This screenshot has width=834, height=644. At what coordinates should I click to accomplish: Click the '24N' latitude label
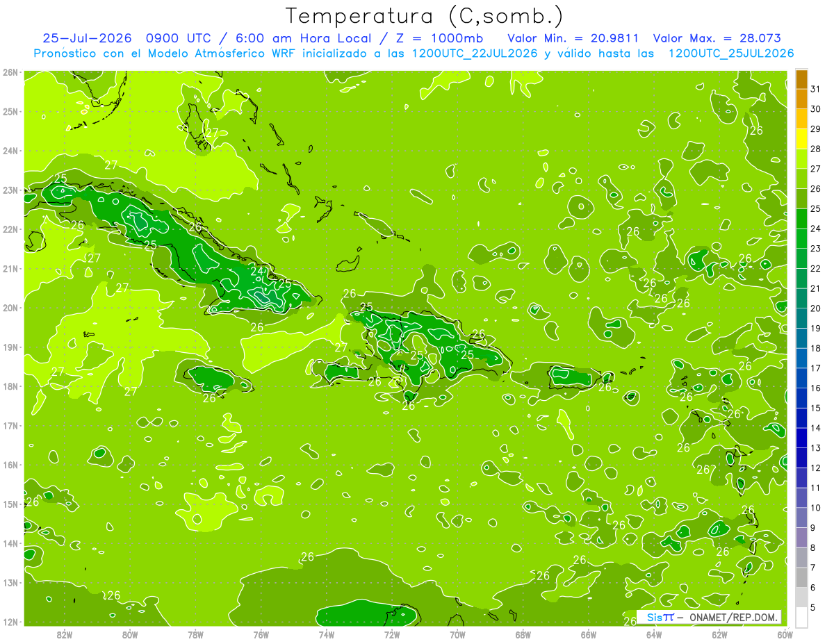point(10,151)
